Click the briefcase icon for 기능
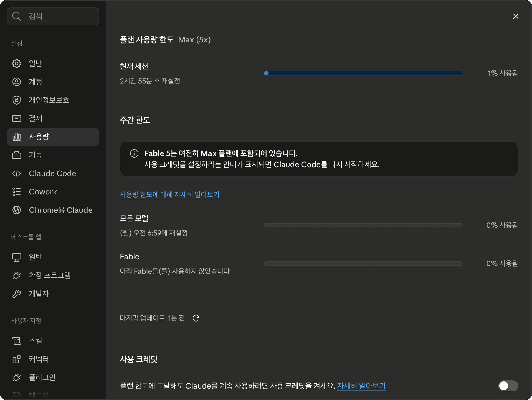Image resolution: width=532 pixels, height=400 pixels. pyautogui.click(x=17, y=155)
